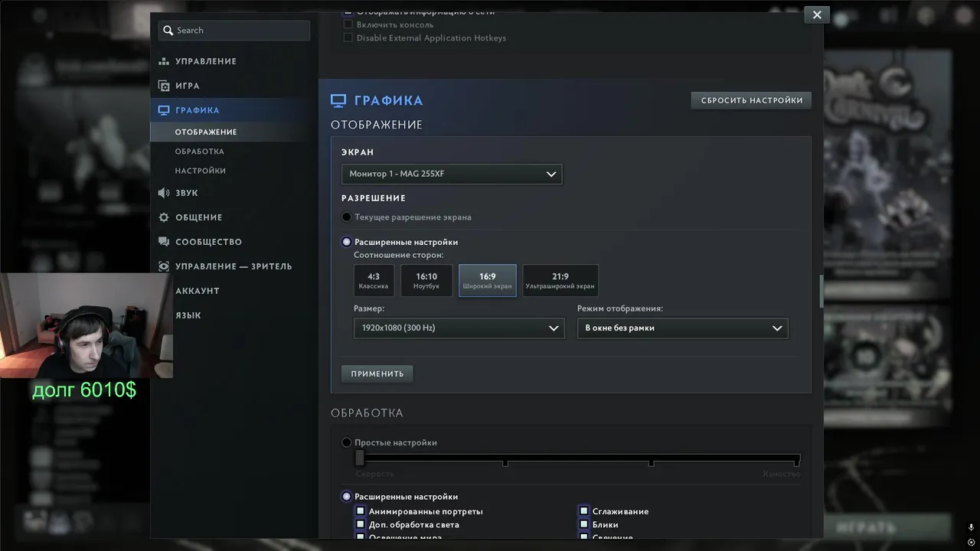Select Текущее разрешение экрана radio option

point(347,217)
